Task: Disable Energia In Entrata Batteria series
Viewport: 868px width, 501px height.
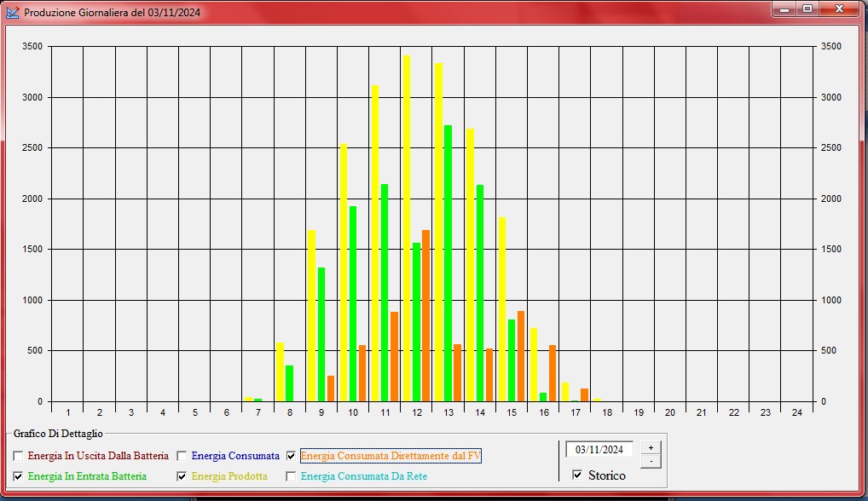Action: pyautogui.click(x=18, y=476)
